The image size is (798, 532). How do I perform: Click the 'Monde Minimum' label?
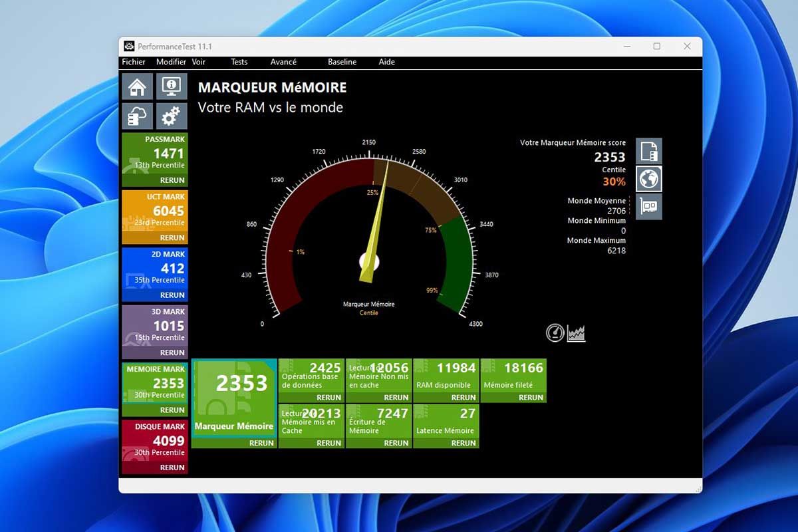(597, 221)
